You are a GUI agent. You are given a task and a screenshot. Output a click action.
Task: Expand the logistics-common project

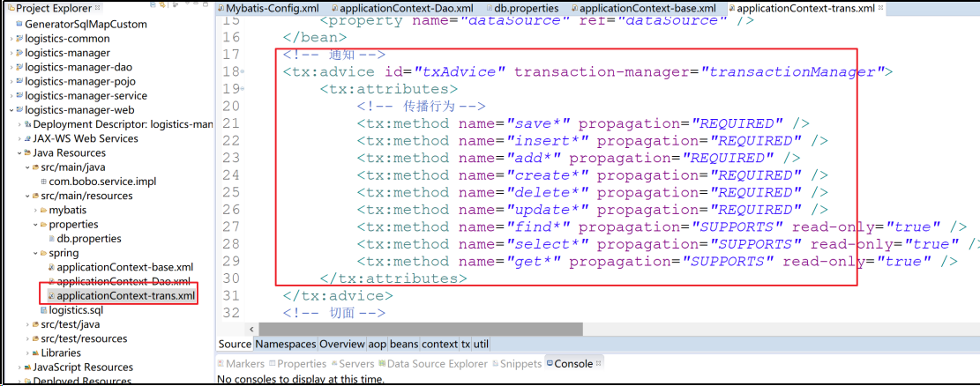tap(11, 39)
